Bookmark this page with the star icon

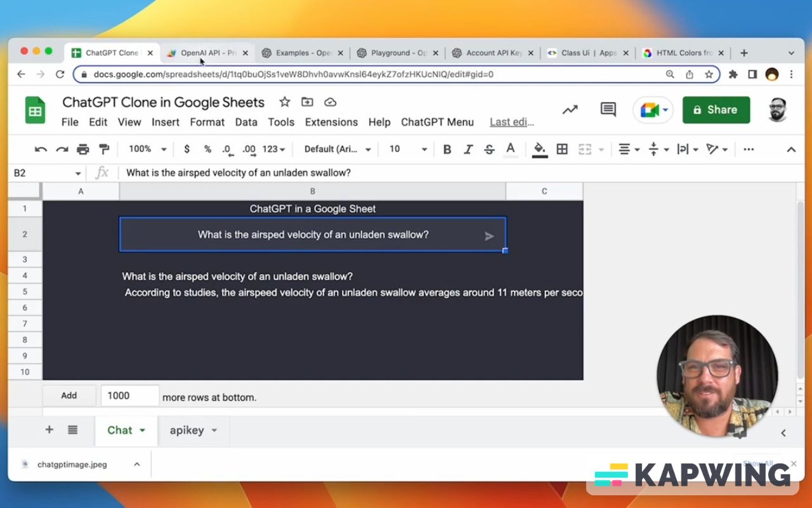click(x=709, y=74)
